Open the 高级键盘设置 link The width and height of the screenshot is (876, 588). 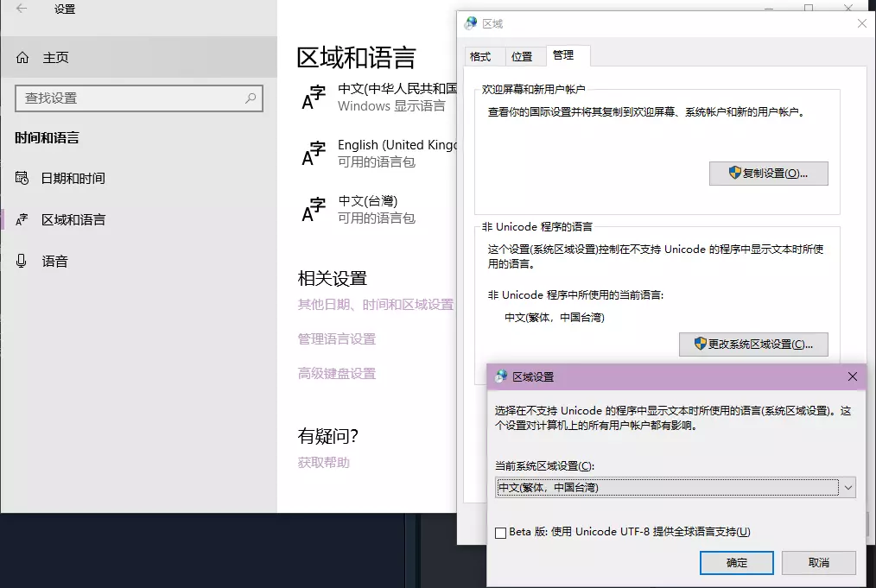(337, 374)
